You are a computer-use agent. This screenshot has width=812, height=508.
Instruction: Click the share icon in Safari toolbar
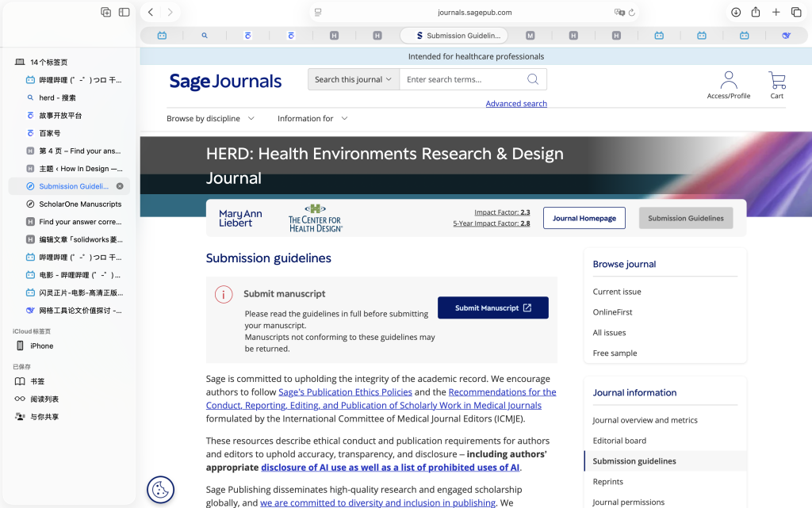756,12
